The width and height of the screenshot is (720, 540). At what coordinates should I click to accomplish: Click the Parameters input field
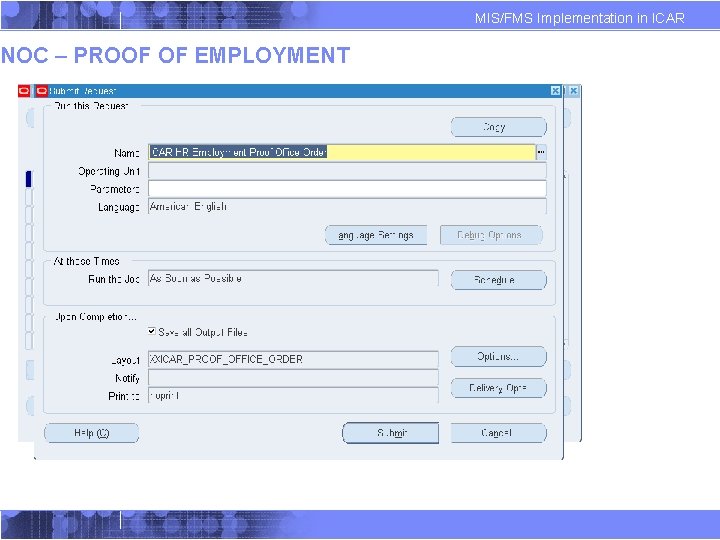coord(347,189)
